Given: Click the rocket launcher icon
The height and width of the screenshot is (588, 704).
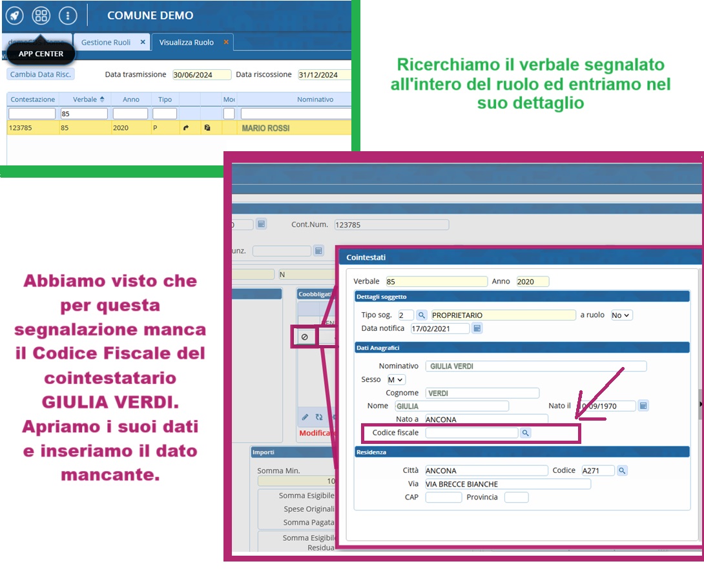Looking at the screenshot, I should point(16,16).
